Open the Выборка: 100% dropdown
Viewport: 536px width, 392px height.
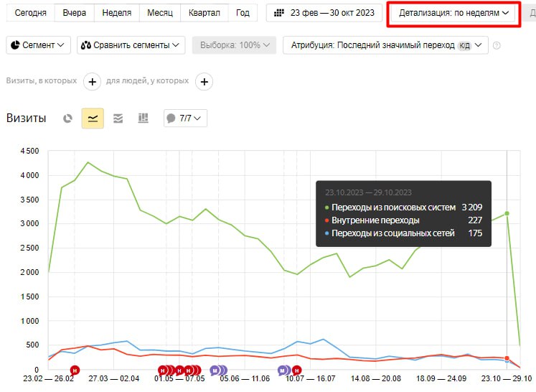(x=234, y=45)
